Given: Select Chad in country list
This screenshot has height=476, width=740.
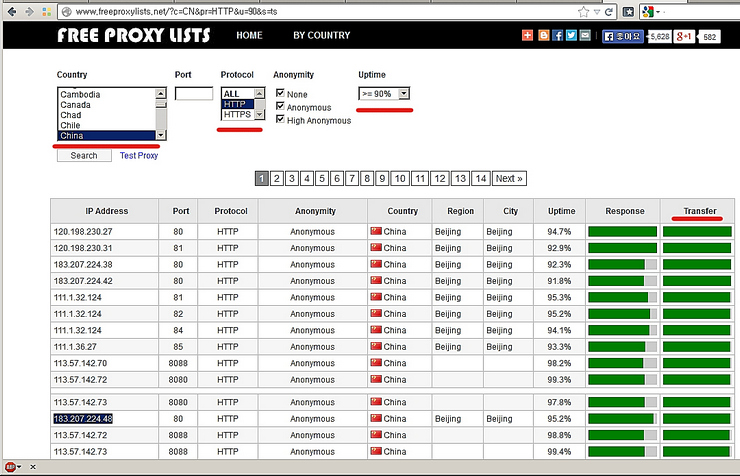Looking at the screenshot, I should click(x=107, y=115).
